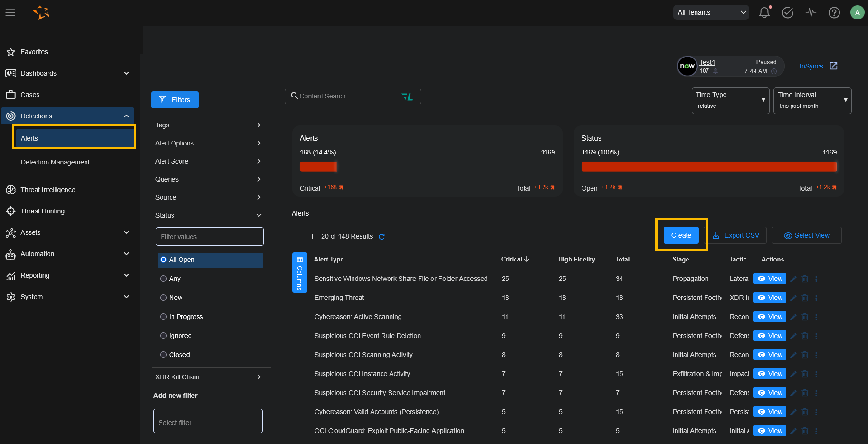Click the Critical alerts red bar

click(318, 166)
